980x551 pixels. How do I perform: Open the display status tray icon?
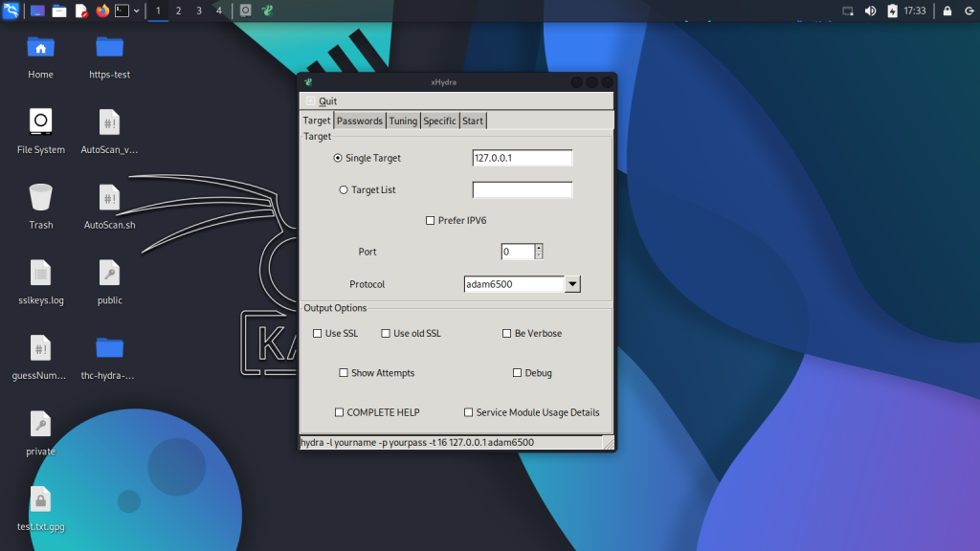tap(848, 11)
